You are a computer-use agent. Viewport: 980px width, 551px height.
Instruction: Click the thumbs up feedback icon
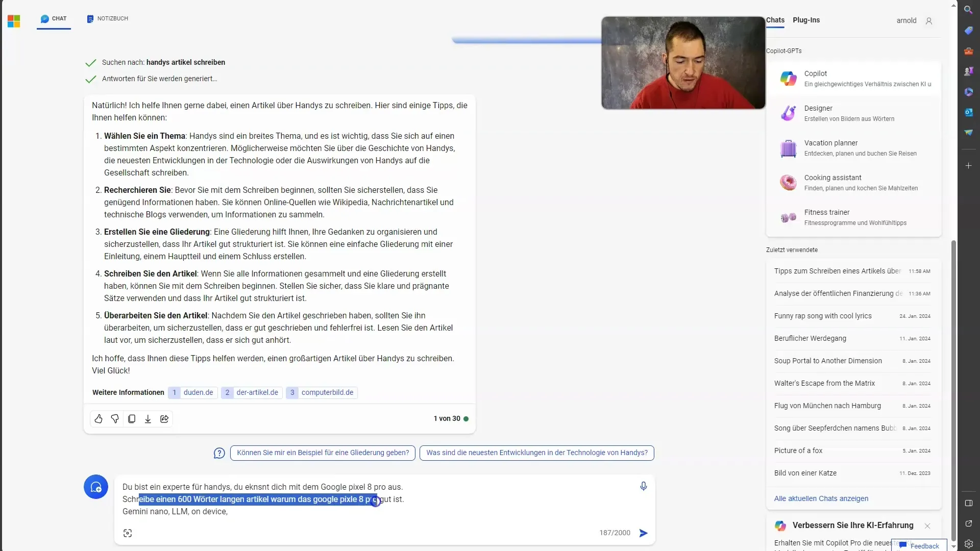[99, 418]
